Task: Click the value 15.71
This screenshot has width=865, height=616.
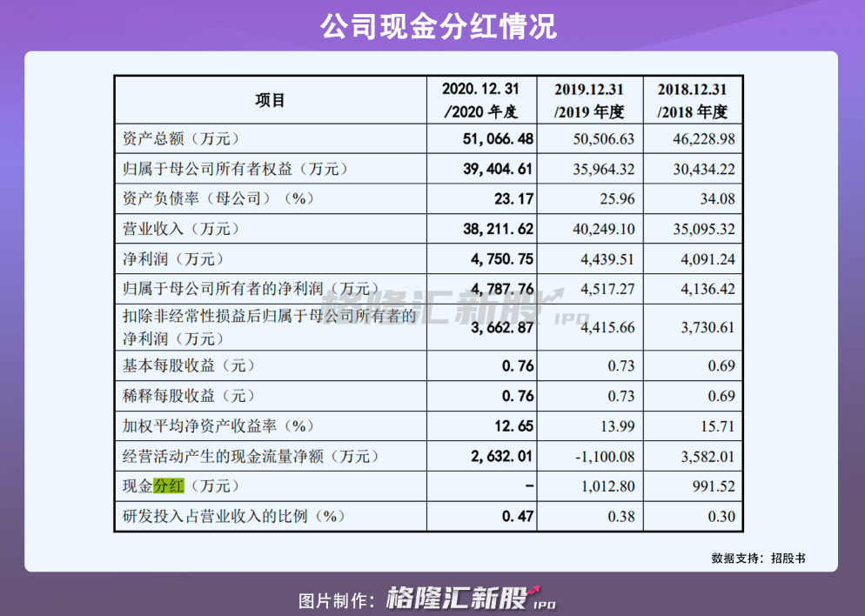Action: coord(718,426)
